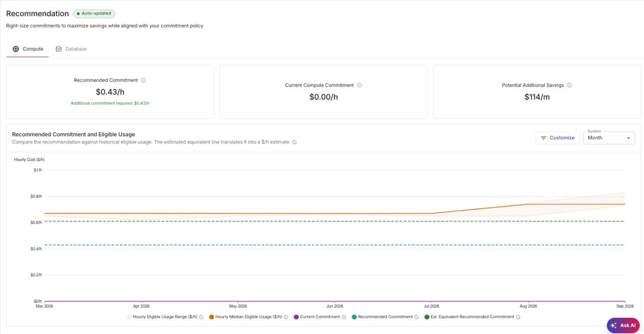Click the Aug 2026 axis label
The image size is (644, 334).
[x=528, y=307]
